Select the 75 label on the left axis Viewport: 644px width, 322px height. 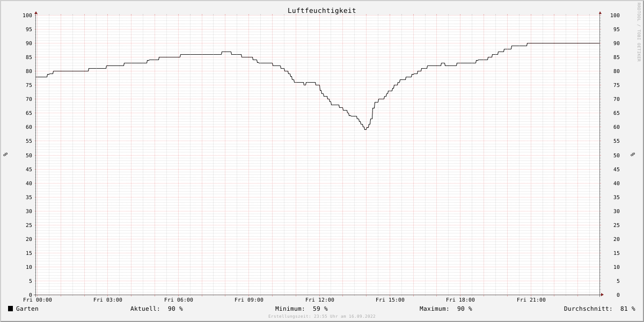(x=29, y=85)
